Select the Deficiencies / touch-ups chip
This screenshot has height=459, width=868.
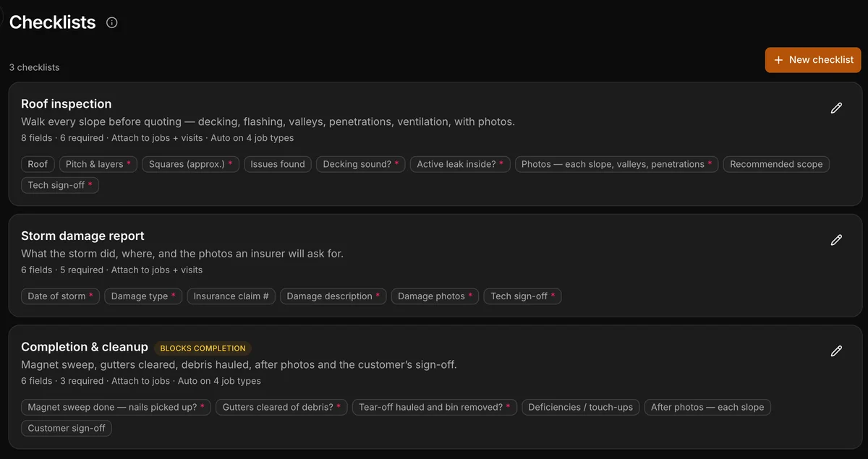click(580, 407)
